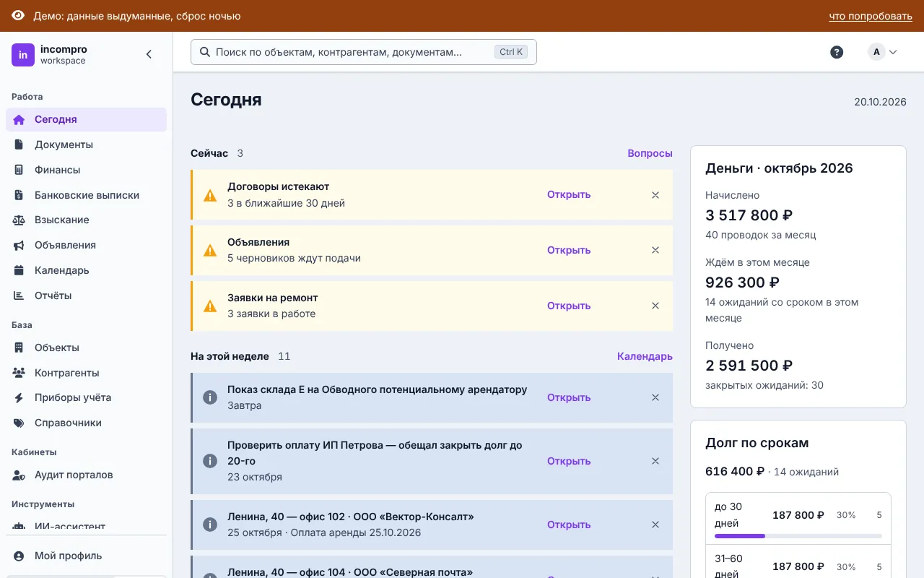Click the Справочники tags icon
Viewport: 924px width, 578px height.
pos(19,423)
